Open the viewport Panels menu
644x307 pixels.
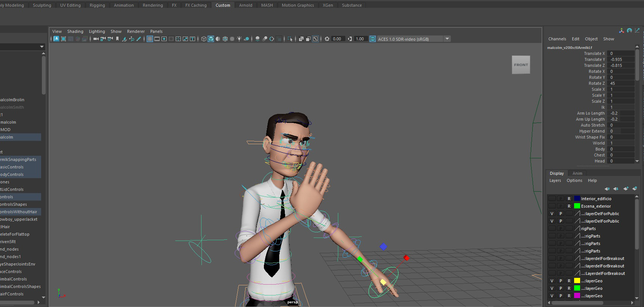coord(156,31)
